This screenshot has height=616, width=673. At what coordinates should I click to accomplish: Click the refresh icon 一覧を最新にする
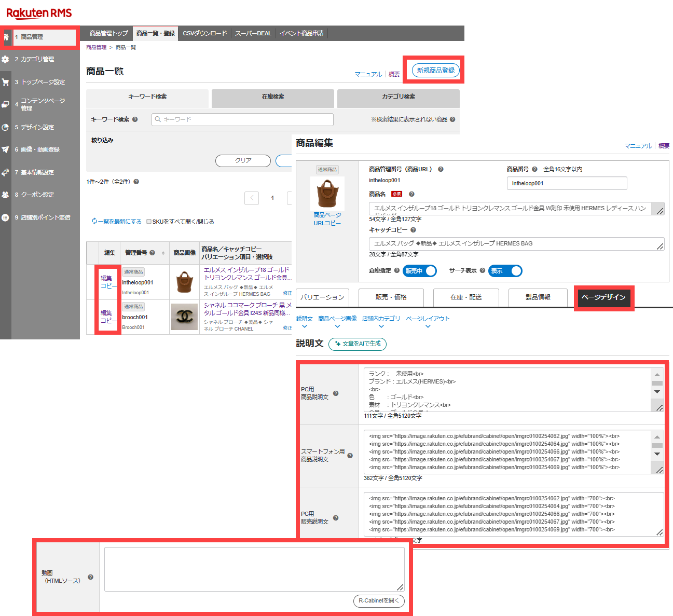(x=94, y=222)
